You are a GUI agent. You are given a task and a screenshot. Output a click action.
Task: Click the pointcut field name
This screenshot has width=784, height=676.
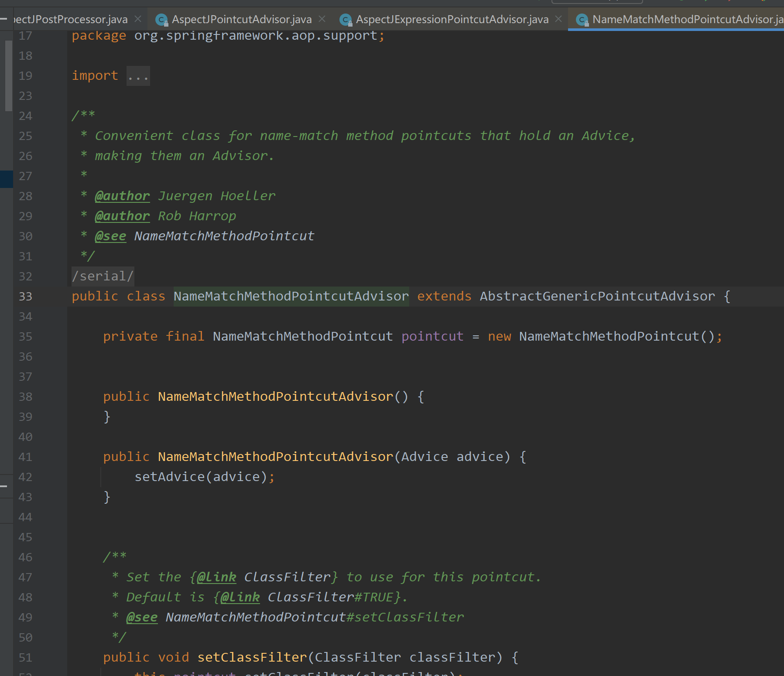432,337
